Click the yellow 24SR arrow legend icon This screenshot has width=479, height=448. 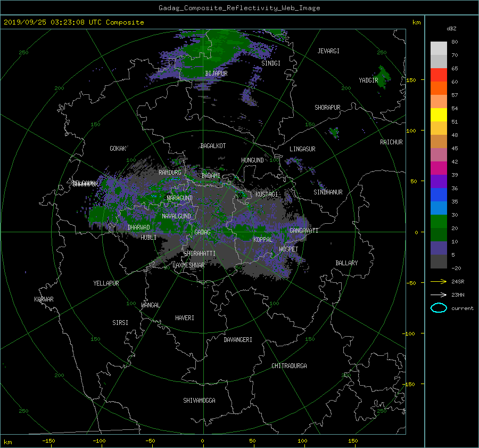(439, 281)
